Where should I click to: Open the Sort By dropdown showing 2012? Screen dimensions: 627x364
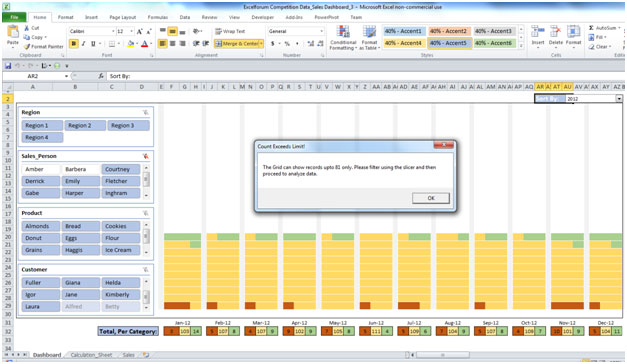click(x=619, y=99)
